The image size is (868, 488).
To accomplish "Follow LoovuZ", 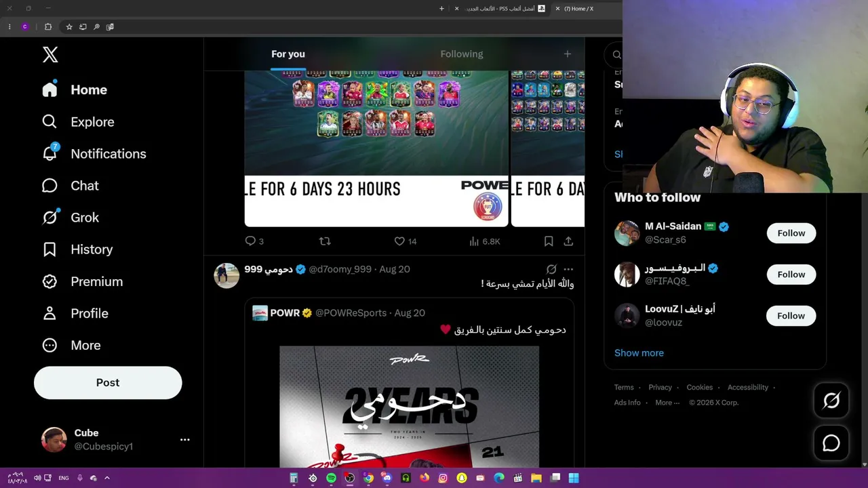I will tap(791, 316).
